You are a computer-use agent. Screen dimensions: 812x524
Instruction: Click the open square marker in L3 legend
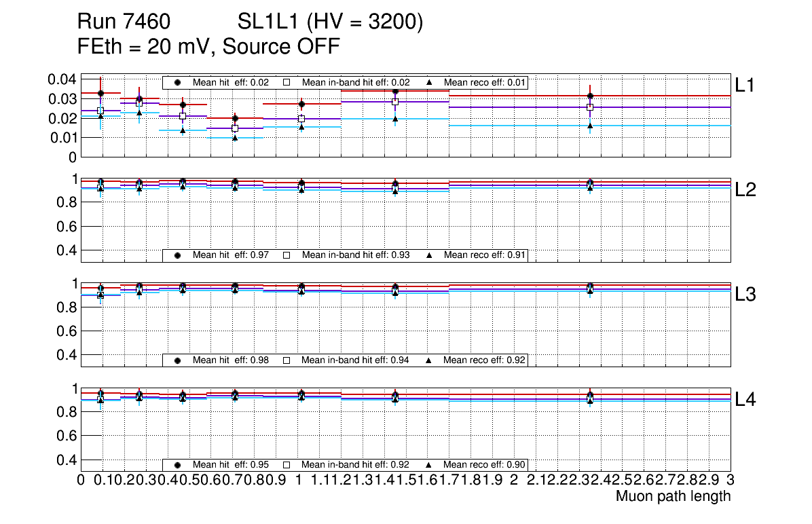coord(287,360)
